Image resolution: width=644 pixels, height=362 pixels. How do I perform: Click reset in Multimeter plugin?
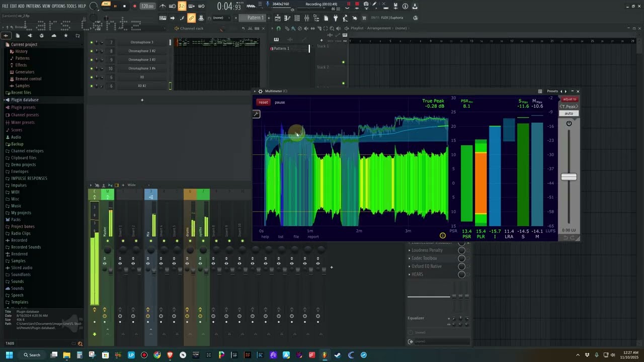pos(263,102)
